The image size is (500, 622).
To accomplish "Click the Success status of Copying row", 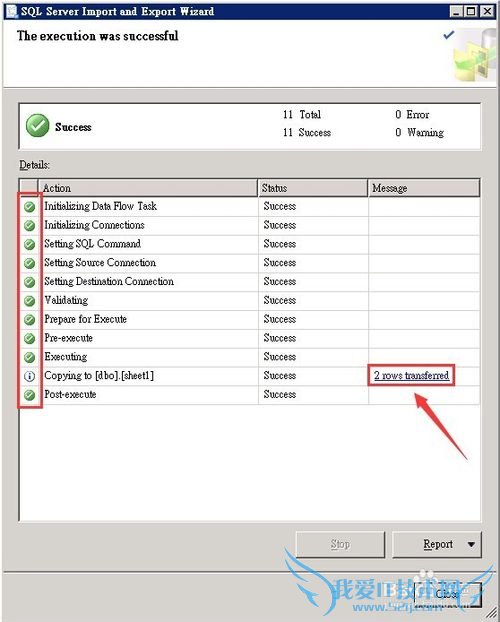I will click(280, 376).
